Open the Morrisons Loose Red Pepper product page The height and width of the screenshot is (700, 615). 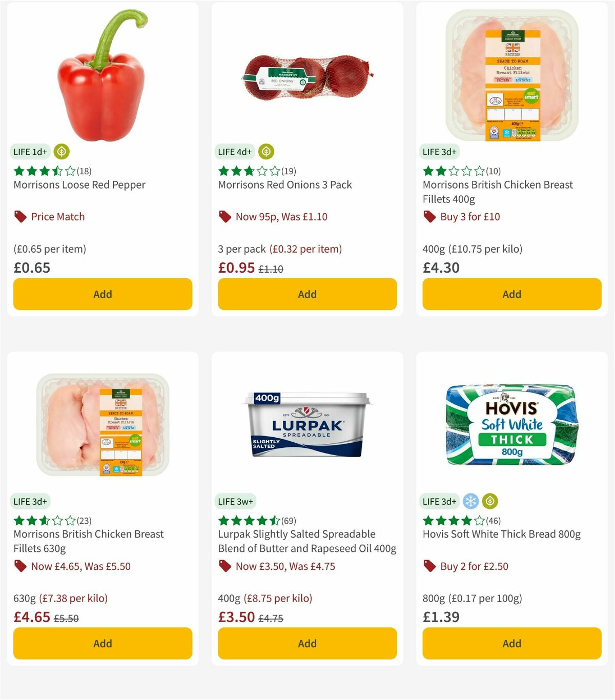pos(79,184)
